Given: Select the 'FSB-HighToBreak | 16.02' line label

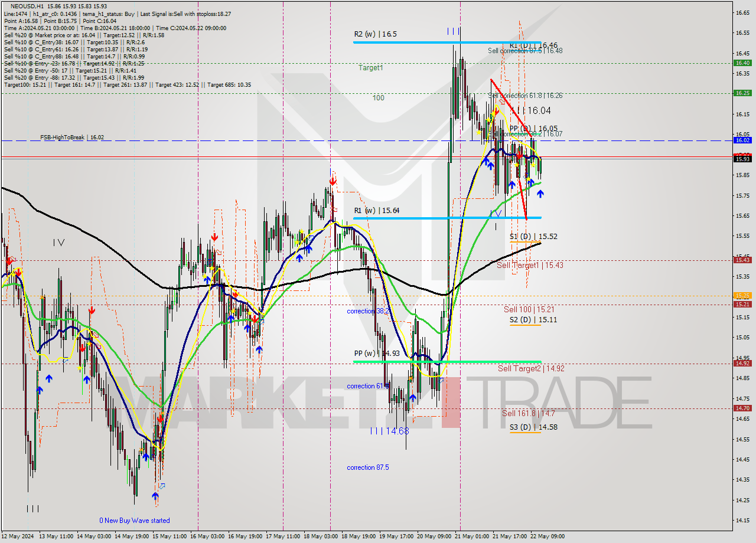Looking at the screenshot, I should [72, 137].
